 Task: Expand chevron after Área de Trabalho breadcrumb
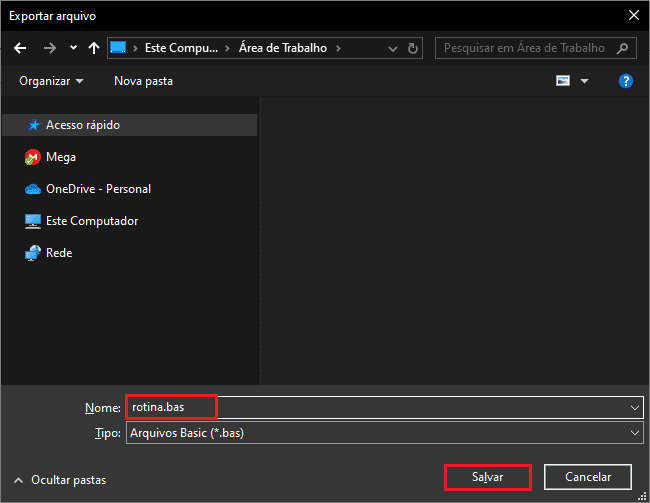[x=338, y=48]
